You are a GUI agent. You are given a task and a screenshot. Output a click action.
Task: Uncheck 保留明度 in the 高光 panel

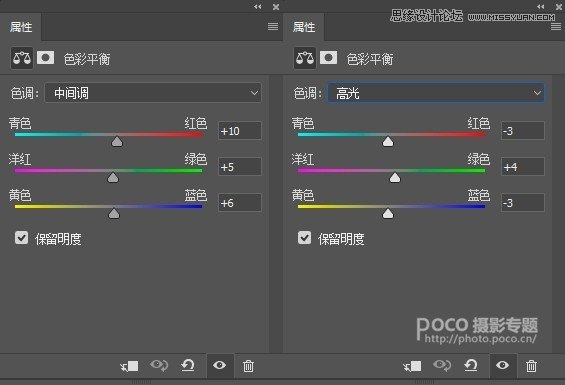(304, 238)
